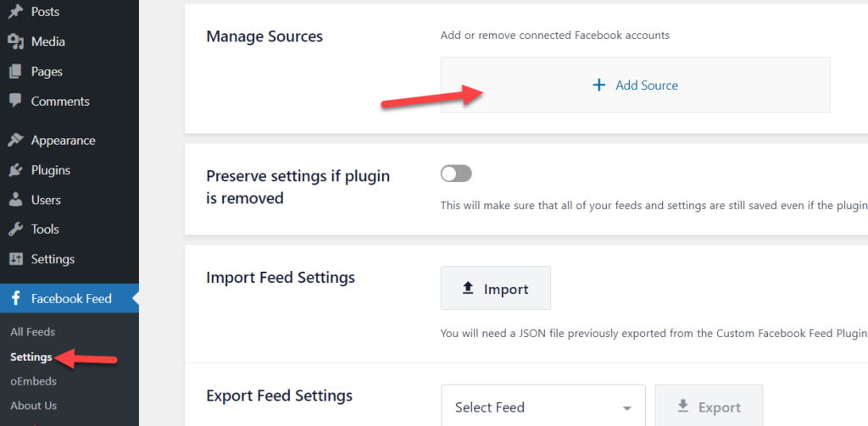Open the Appearance paintbrush icon
The width and height of the screenshot is (868, 426).
15,141
